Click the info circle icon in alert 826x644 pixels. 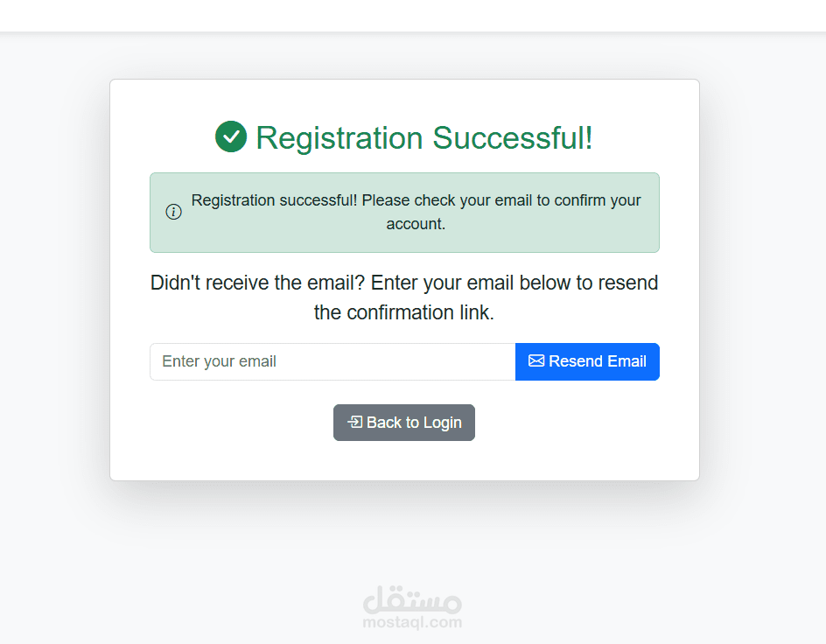[173, 212]
